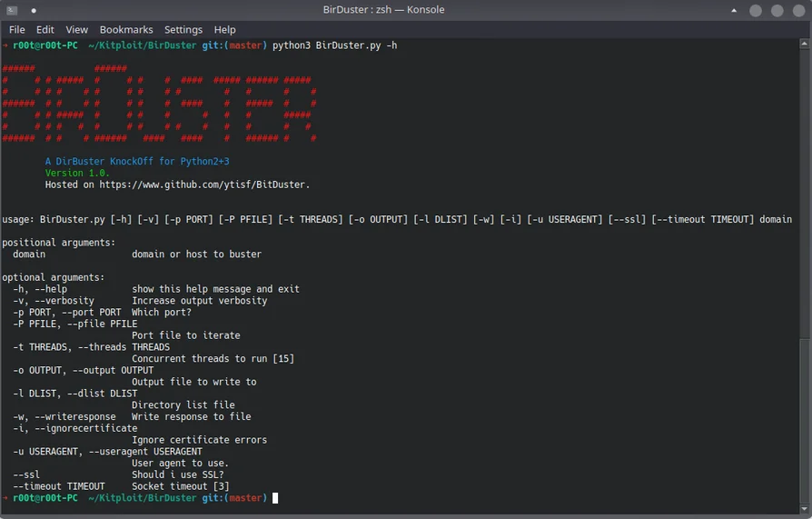Maximize the Konsole window
812x519 pixels.
coord(777,10)
